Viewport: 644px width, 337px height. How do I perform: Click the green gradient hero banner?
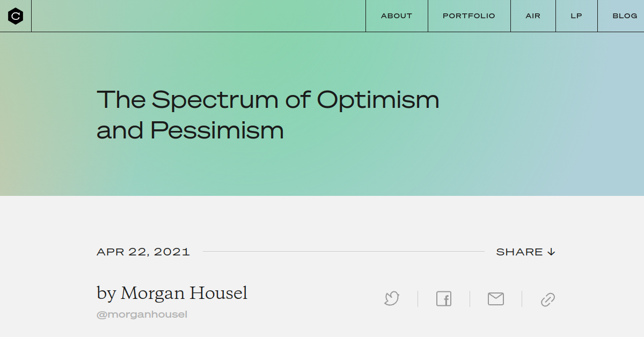point(322,177)
